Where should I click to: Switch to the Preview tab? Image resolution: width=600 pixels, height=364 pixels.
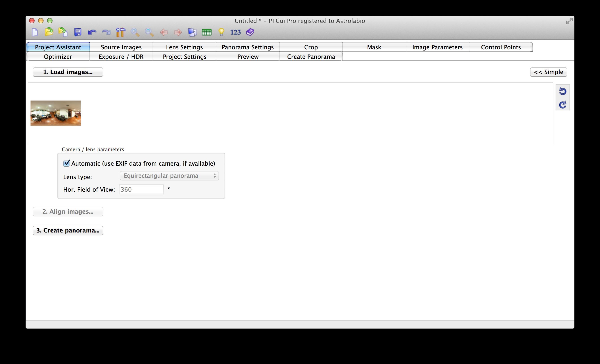coord(248,57)
